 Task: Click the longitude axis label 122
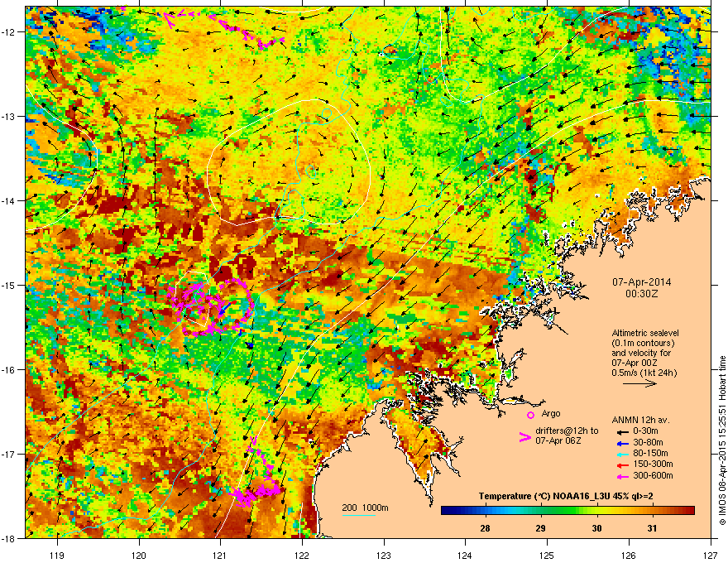pyautogui.click(x=302, y=555)
